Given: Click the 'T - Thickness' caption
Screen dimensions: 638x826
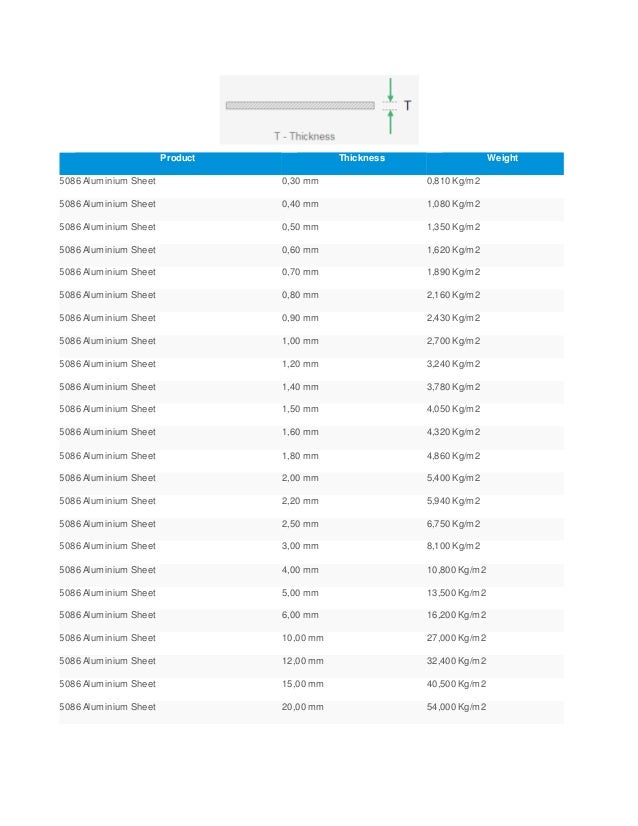Looking at the screenshot, I should coord(305,136).
